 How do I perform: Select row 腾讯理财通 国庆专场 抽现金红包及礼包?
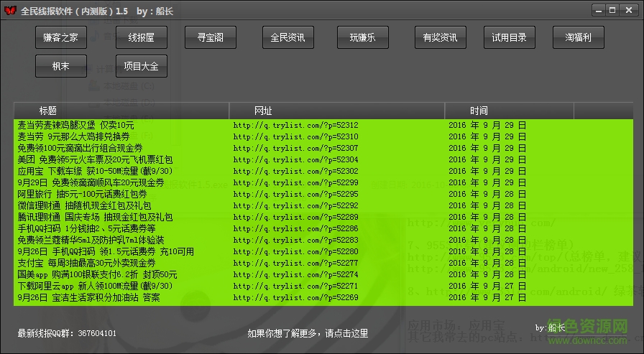[x=323, y=217]
